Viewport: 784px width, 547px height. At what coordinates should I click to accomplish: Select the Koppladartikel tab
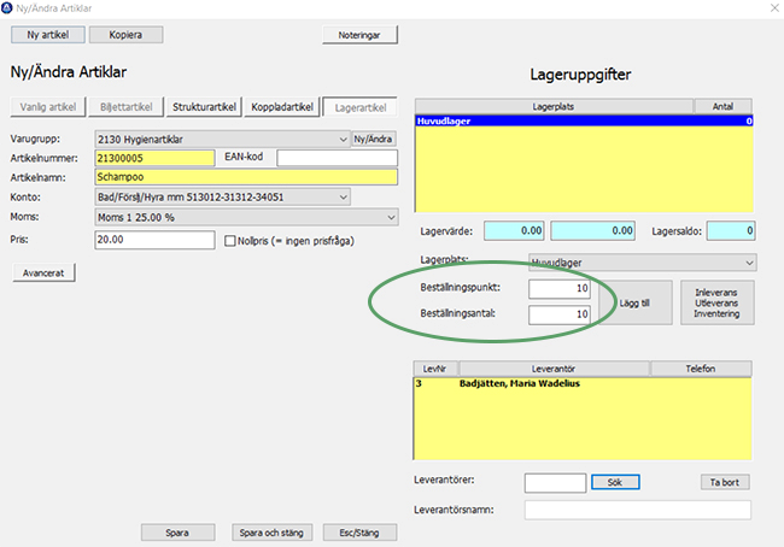click(282, 107)
